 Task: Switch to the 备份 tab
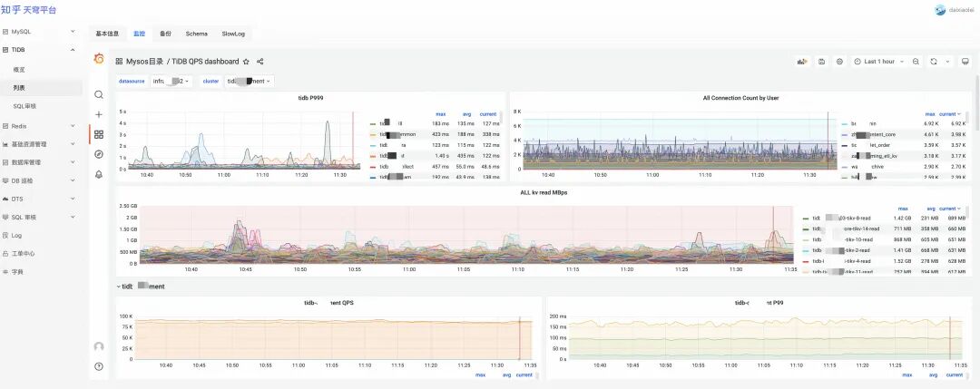tap(165, 34)
